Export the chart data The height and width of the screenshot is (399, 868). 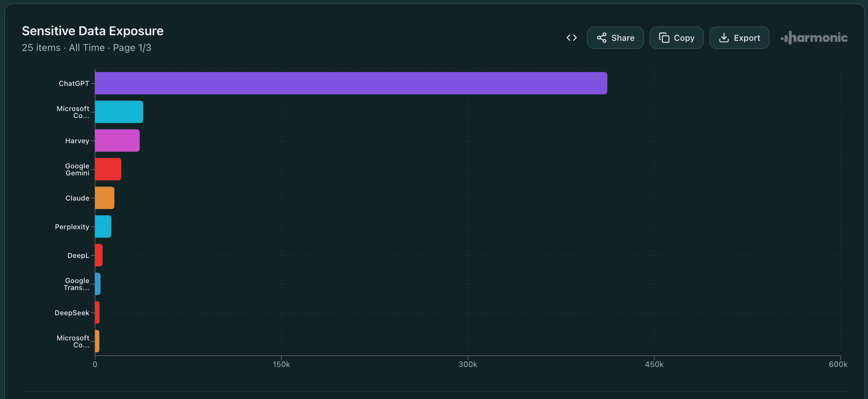(x=739, y=38)
